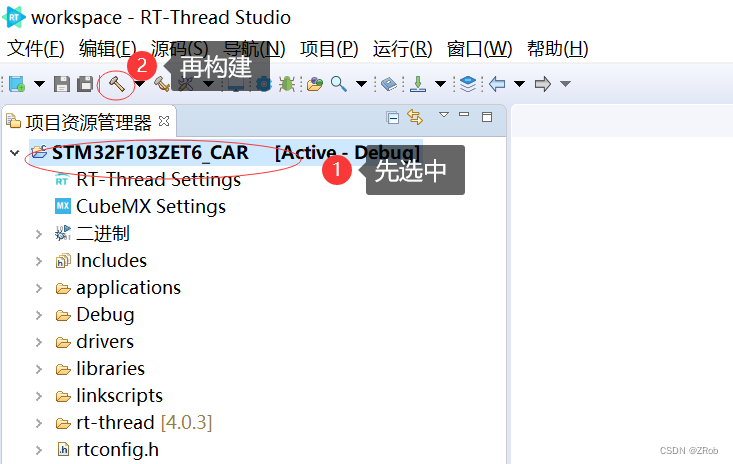
Task: Open the Forward history dropdown arrow
Action: tap(565, 84)
